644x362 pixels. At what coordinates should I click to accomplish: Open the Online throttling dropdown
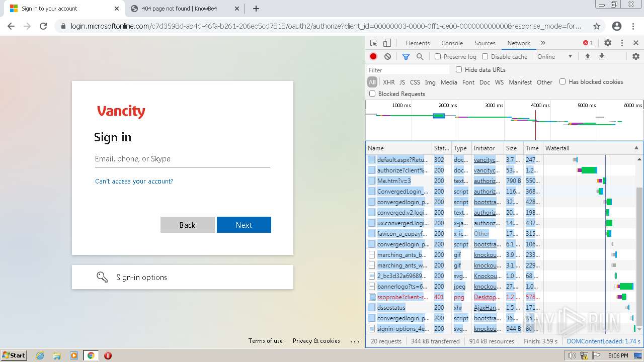555,57
